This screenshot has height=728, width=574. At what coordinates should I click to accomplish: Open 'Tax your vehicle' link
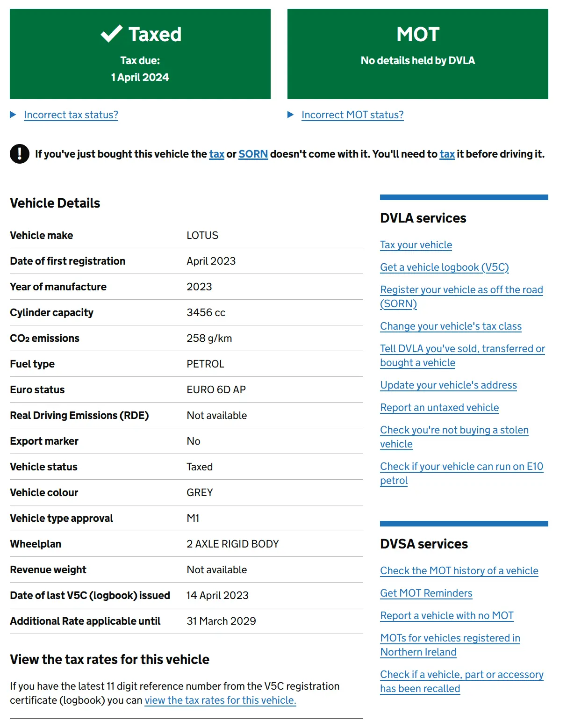click(416, 245)
